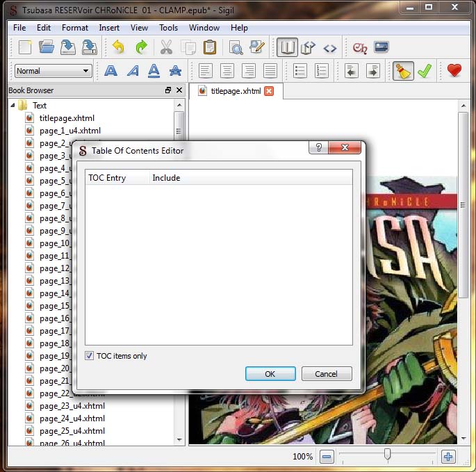
Task: Align text right
Action: click(249, 71)
